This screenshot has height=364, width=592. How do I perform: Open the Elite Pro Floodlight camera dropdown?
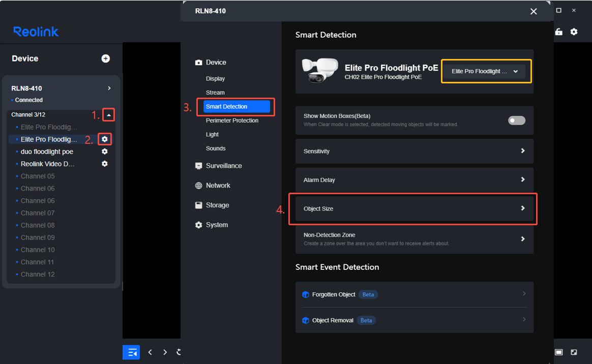tap(484, 71)
